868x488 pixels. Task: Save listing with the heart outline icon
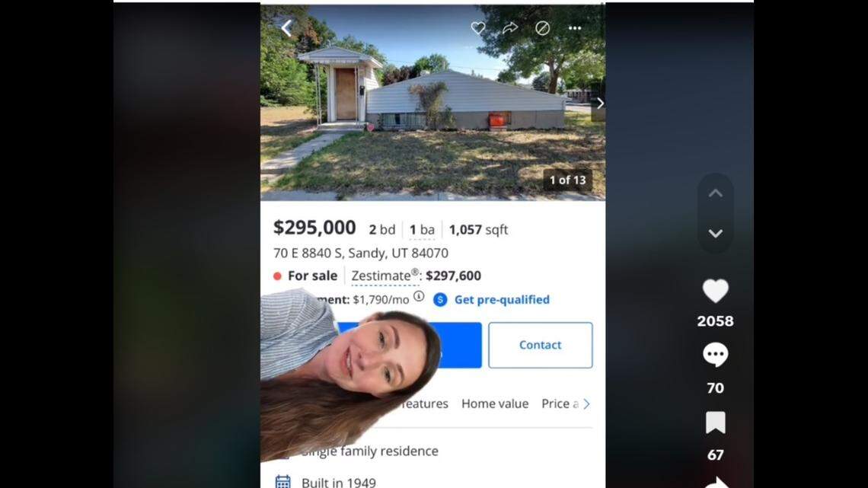(478, 27)
